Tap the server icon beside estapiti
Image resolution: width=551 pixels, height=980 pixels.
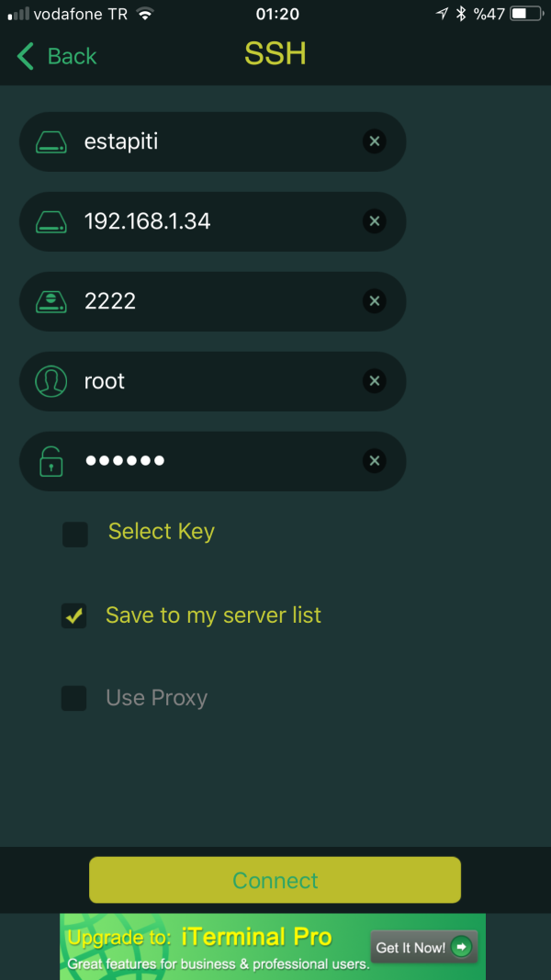pos(51,142)
